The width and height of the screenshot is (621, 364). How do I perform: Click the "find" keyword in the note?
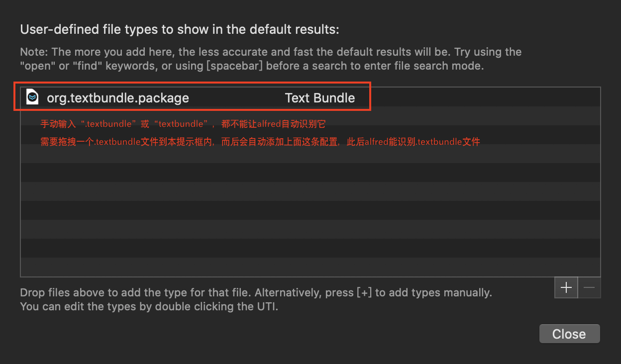tap(85, 66)
